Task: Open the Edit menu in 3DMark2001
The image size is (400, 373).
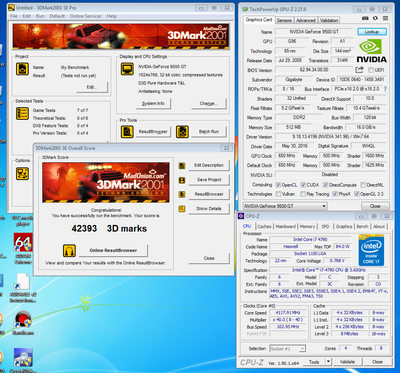Action: 27,16
